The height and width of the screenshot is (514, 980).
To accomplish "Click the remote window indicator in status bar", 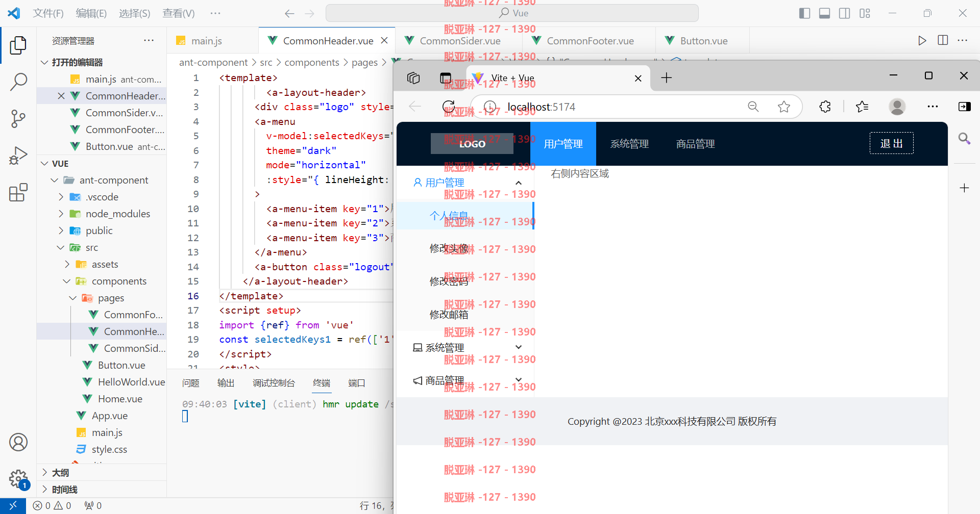I will [13, 506].
